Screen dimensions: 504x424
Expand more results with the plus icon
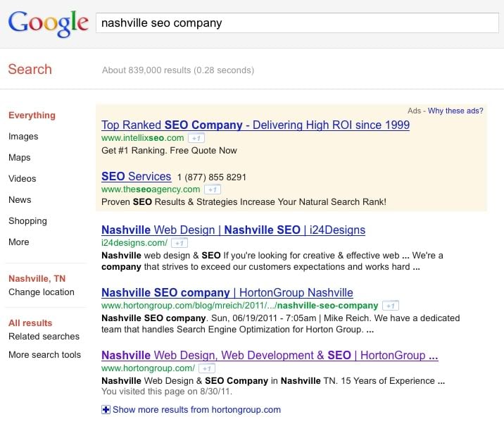[x=106, y=409]
